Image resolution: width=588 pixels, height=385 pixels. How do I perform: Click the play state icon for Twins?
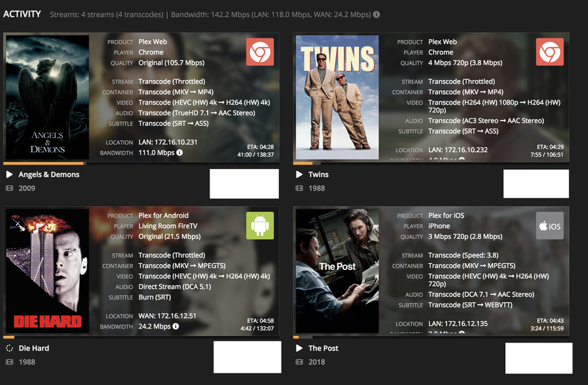pyautogui.click(x=299, y=174)
